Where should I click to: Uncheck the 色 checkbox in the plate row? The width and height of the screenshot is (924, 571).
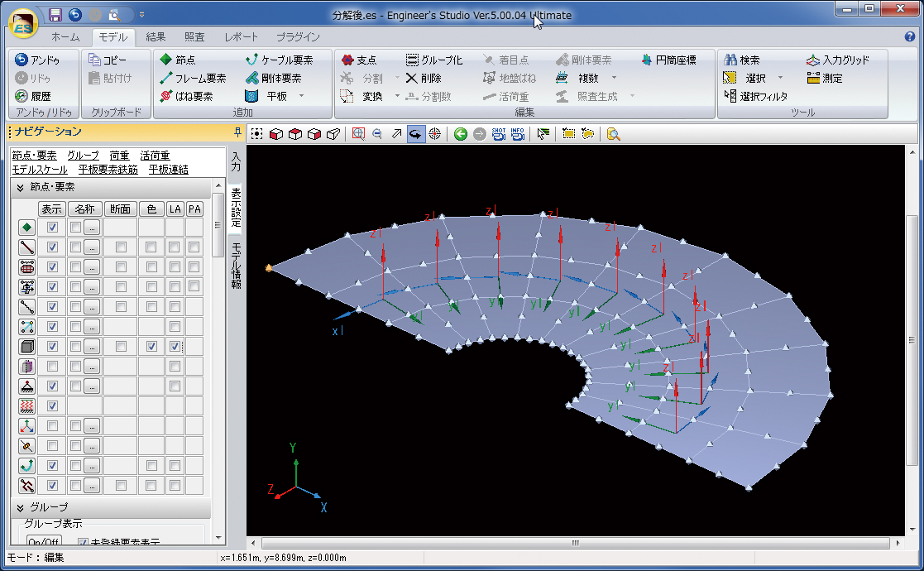point(151,347)
